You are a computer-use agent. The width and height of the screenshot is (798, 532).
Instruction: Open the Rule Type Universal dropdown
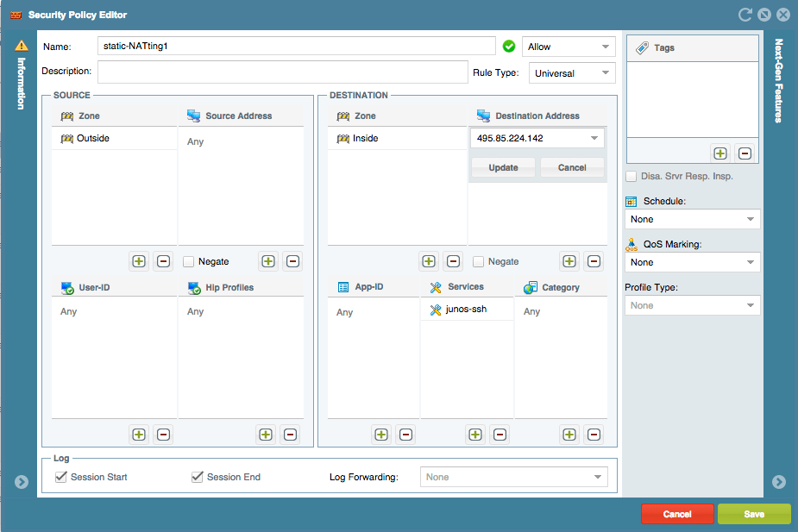572,72
